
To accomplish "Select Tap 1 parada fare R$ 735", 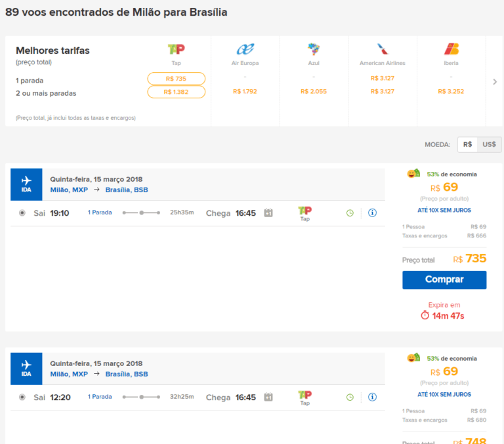I will [176, 79].
